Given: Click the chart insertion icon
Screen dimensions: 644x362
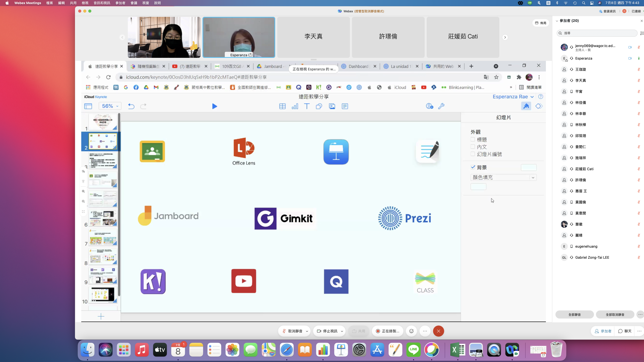Looking at the screenshot, I should click(x=295, y=106).
